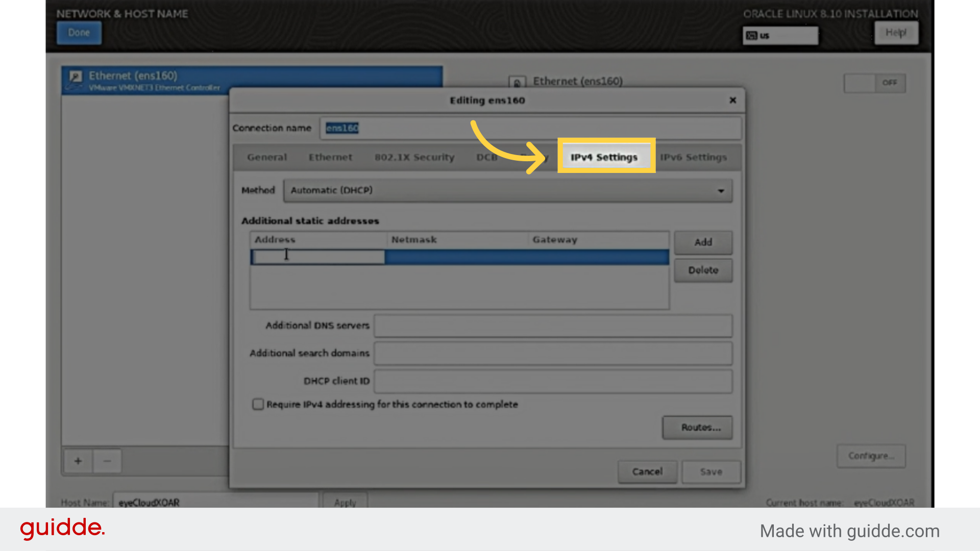Enable Require IPv4 addressing for this connection
Viewport: 980px width, 551px height.
(258, 404)
